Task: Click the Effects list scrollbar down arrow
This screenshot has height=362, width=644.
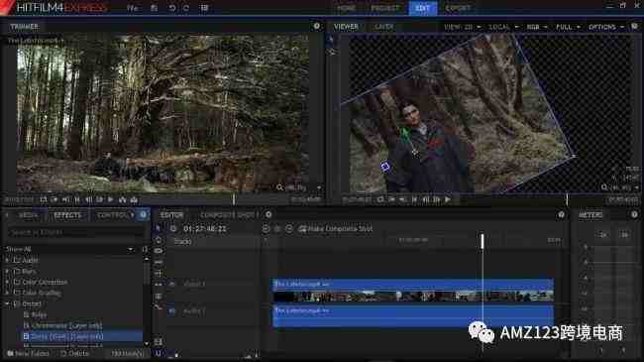Action: [x=147, y=343]
